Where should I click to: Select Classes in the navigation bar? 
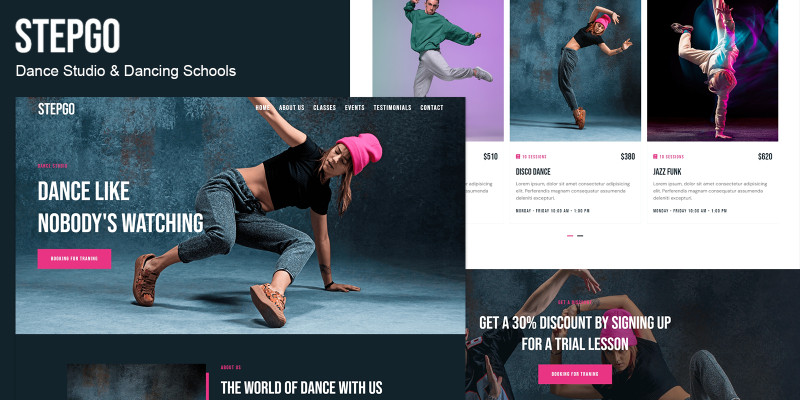pyautogui.click(x=324, y=108)
